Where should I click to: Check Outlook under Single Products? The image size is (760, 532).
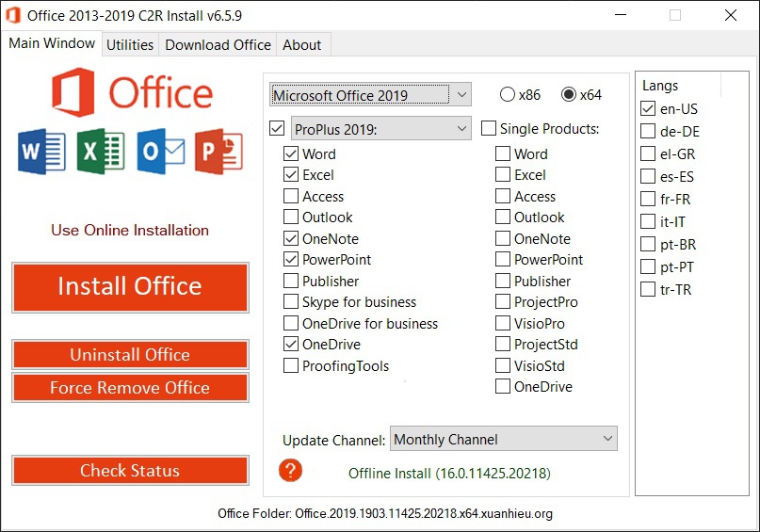pos(503,217)
